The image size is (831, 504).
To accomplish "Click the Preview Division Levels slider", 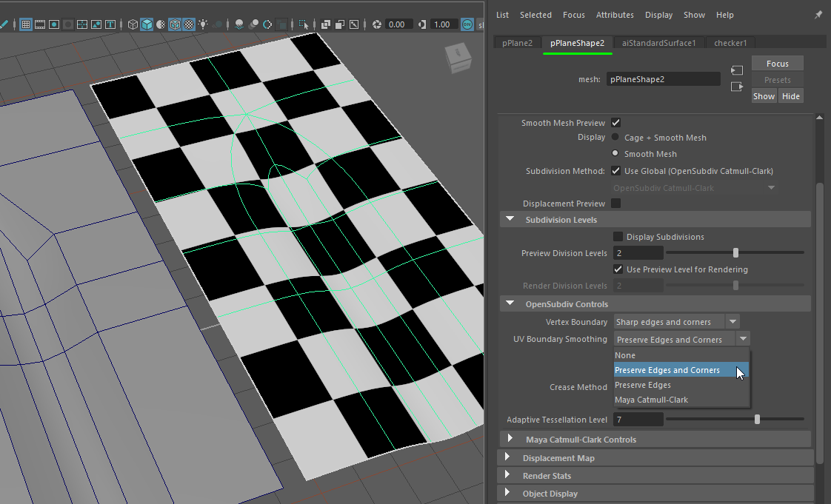I will tap(735, 253).
